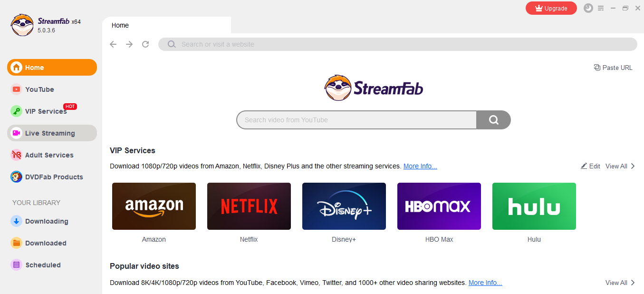Click the address bar search magnifier icon
The image size is (644, 294).
tap(172, 44)
